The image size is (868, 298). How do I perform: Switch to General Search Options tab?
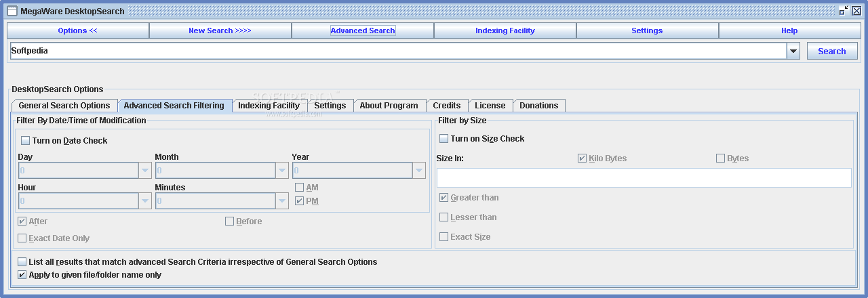coord(64,106)
